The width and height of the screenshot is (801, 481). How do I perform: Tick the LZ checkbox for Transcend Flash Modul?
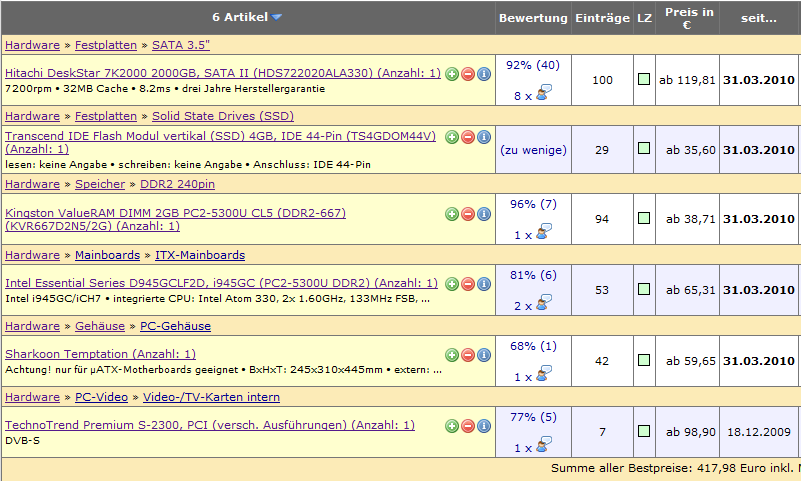(644, 148)
